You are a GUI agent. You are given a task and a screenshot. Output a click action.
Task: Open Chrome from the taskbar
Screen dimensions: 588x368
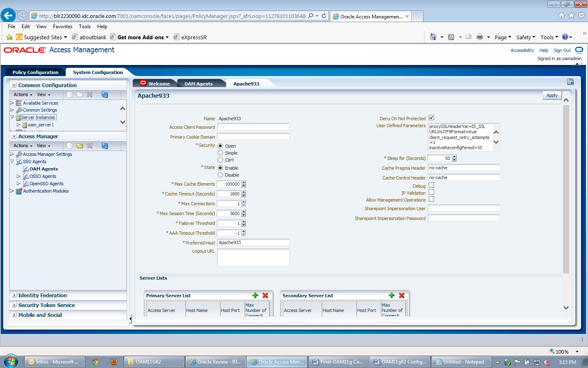pos(95,362)
